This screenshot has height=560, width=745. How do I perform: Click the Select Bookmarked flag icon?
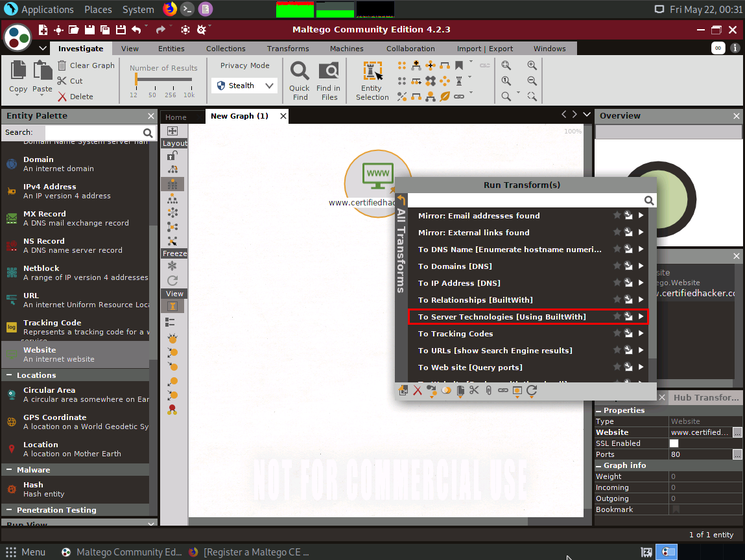[459, 65]
